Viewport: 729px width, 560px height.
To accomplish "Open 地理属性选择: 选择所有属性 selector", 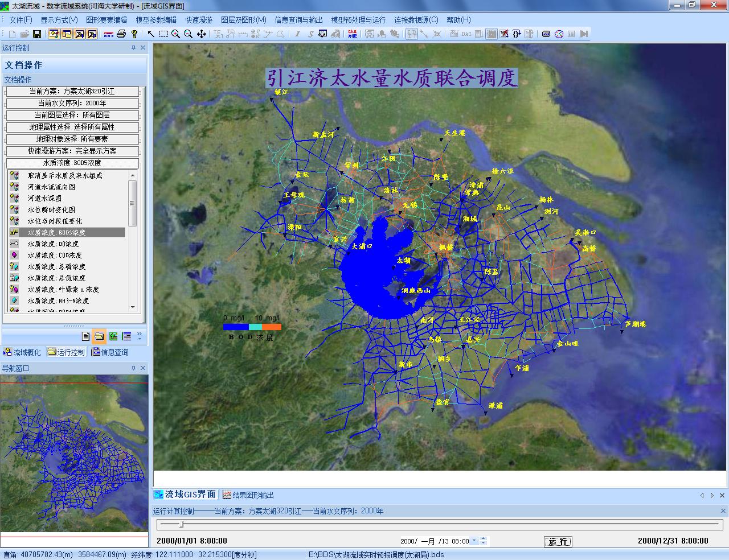I will [x=72, y=127].
